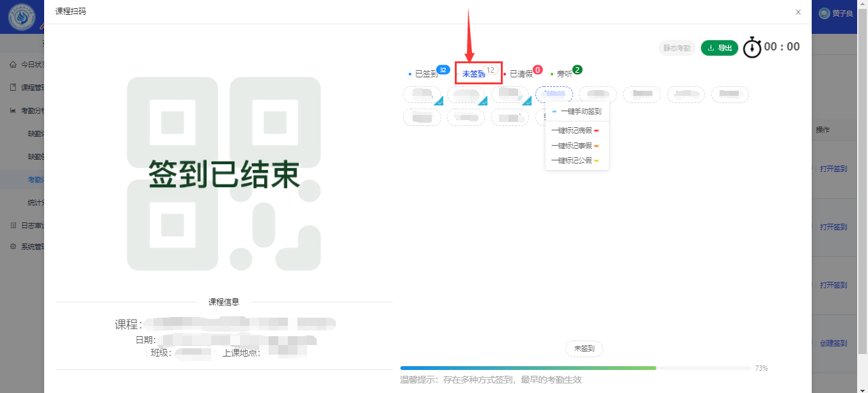
Task: Show the 旁听 tab
Action: click(564, 74)
